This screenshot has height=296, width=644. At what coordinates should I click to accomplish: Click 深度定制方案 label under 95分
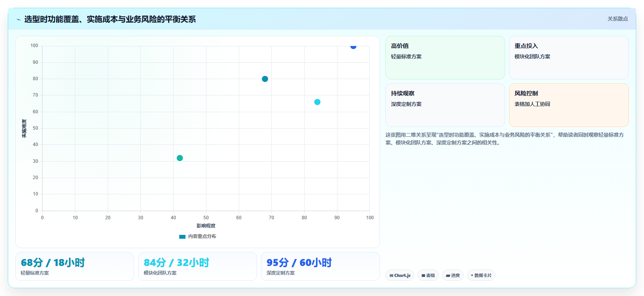click(280, 273)
